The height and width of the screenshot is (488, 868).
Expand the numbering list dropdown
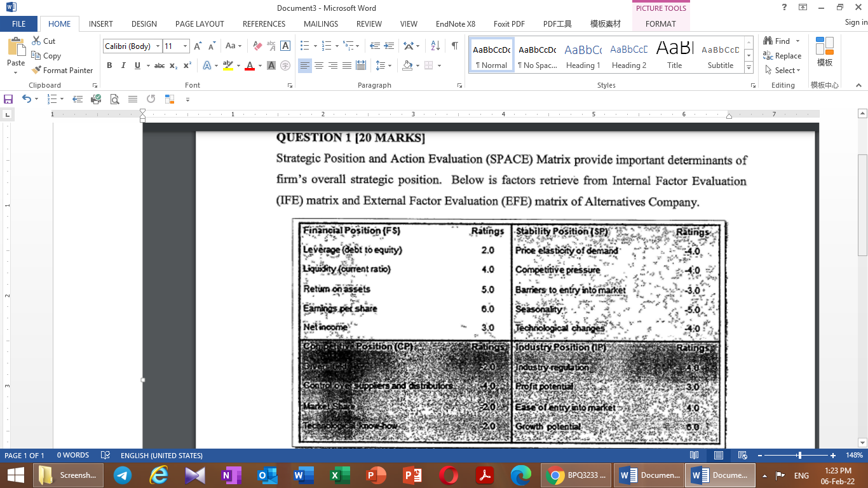coord(337,46)
